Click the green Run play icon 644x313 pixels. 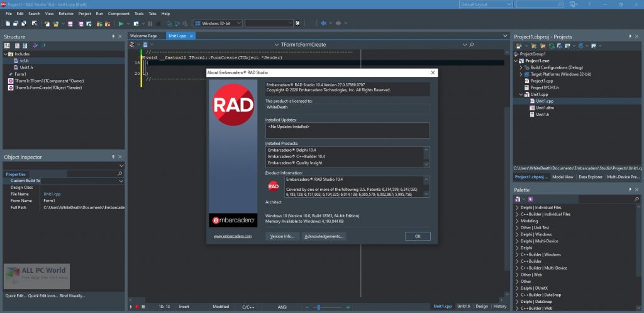(x=121, y=23)
